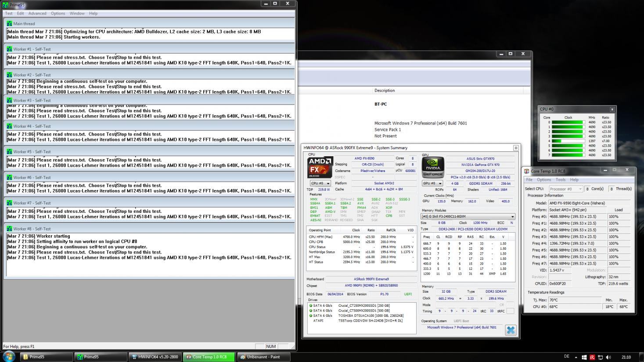The image size is (644, 362).
Task: Open Select CPU Processor #0 dropdown
Action: (x=566, y=189)
